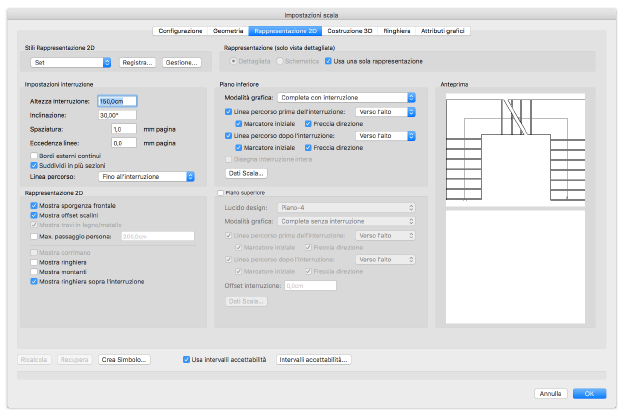Toggle Piano inferiore Linea percorso dopo l'interruzione
The width and height of the screenshot is (624, 416).
click(228, 136)
